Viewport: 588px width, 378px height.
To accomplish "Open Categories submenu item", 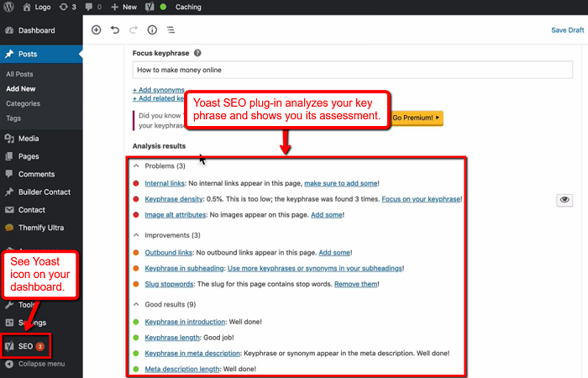I will coord(23,103).
